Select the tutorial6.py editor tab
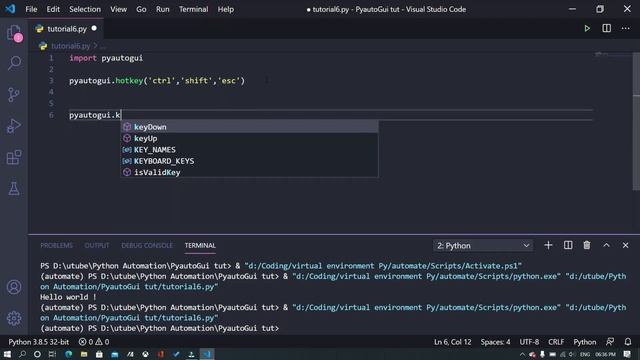The height and width of the screenshot is (360, 640). pyautogui.click(x=67, y=29)
